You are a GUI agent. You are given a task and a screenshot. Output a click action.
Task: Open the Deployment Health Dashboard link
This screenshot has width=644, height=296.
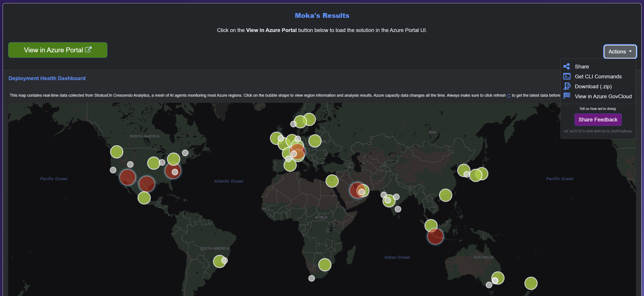[47, 78]
